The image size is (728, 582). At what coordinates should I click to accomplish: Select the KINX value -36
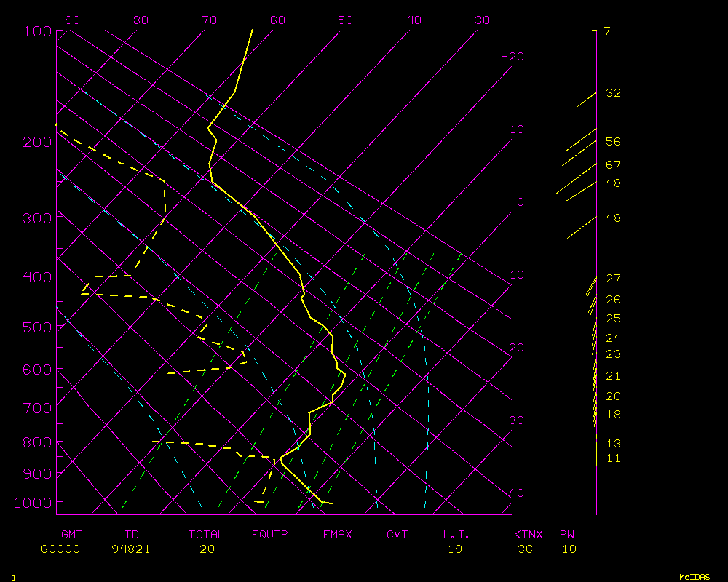(521, 549)
